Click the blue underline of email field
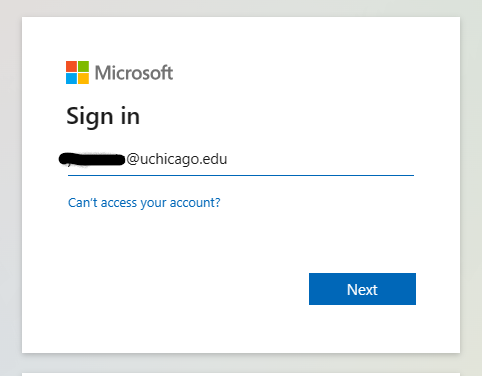The width and height of the screenshot is (482, 376). pyautogui.click(x=241, y=175)
